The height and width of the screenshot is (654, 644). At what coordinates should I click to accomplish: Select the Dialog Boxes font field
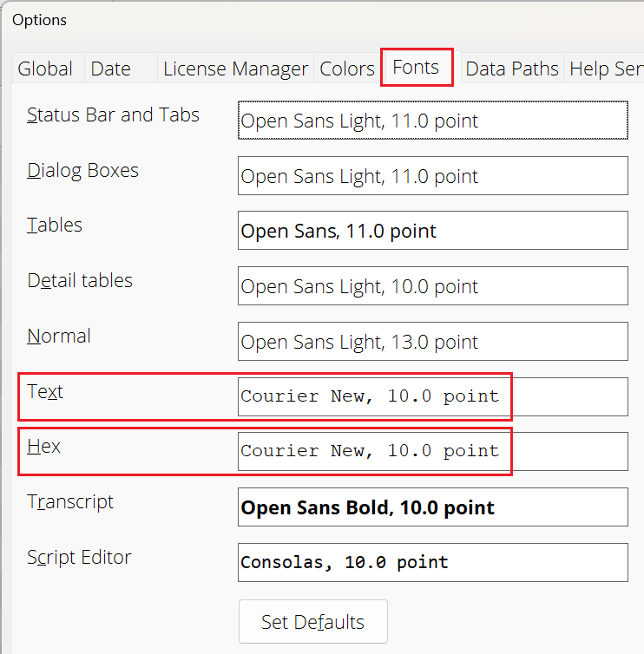tap(432, 176)
